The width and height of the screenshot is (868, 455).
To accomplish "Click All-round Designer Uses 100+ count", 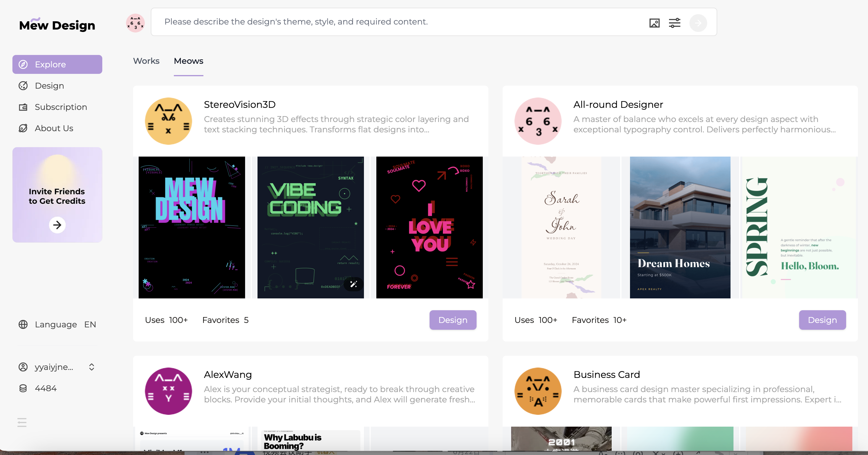I will click(x=536, y=320).
